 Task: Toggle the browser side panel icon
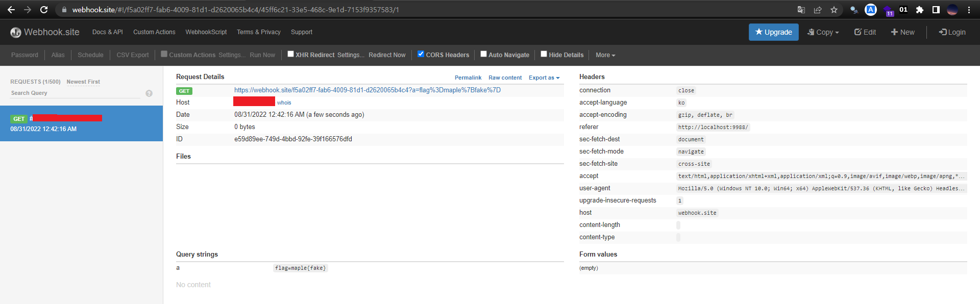click(x=936, y=10)
